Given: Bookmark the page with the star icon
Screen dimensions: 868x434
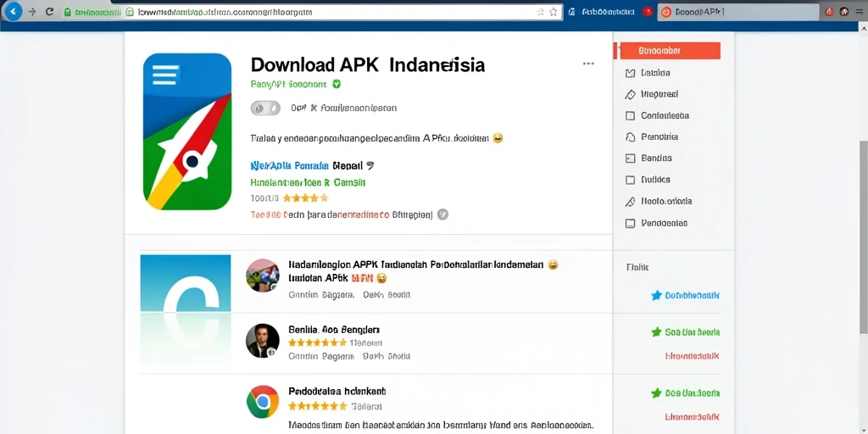Looking at the screenshot, I should click(553, 12).
